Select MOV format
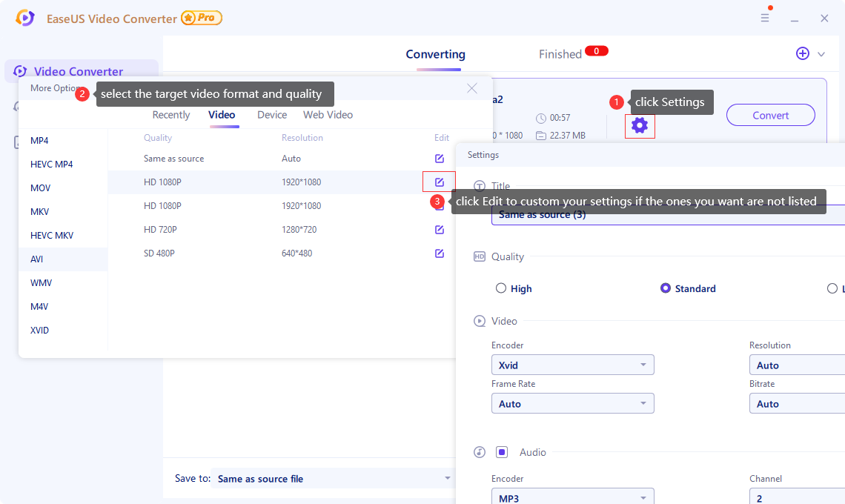The image size is (845, 504). click(x=63, y=188)
